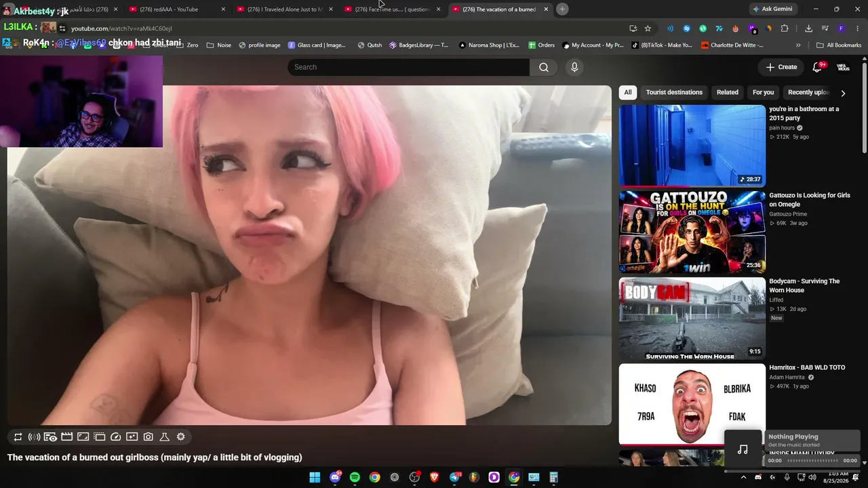Open Telegram from the taskbar

[x=454, y=477]
